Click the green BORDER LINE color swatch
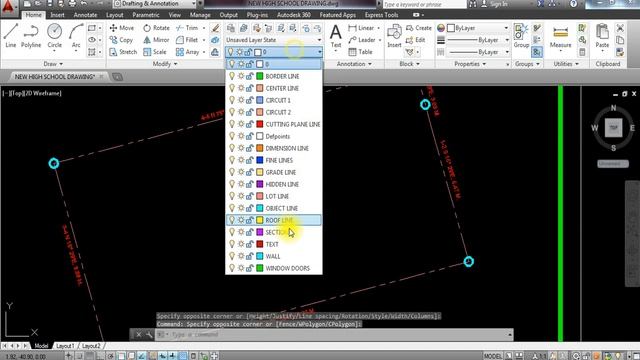640x360 pixels. click(x=260, y=76)
